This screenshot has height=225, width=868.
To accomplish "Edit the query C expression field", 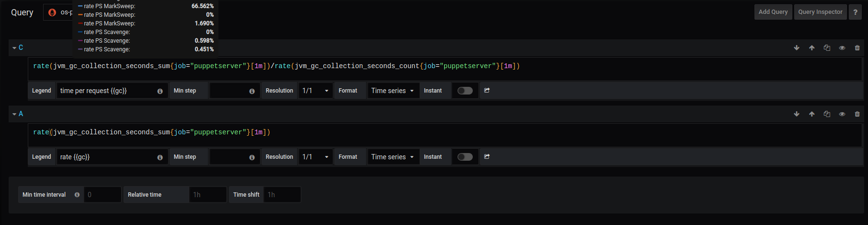I will pos(445,69).
